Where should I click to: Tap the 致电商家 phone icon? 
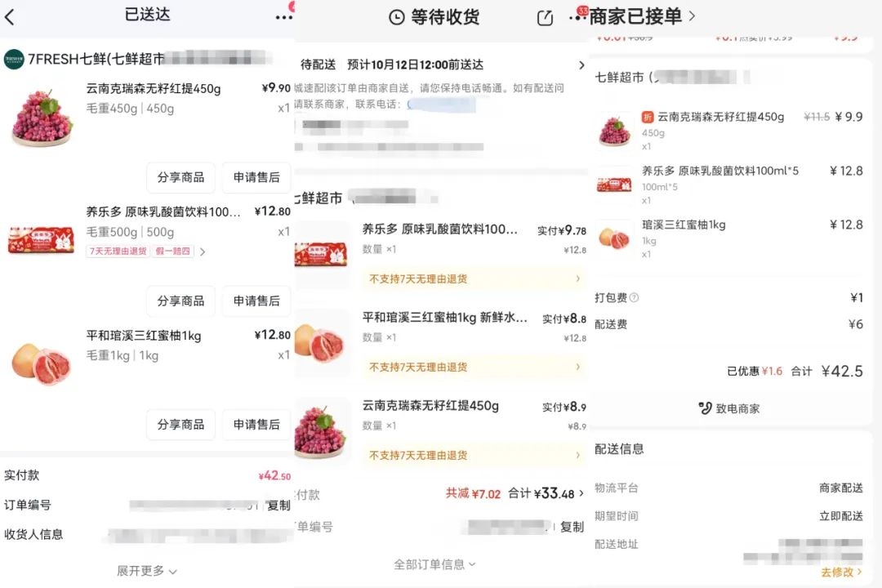point(705,408)
